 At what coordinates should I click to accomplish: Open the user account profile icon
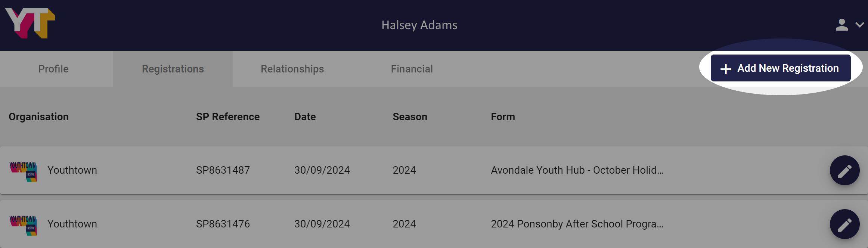(x=841, y=25)
